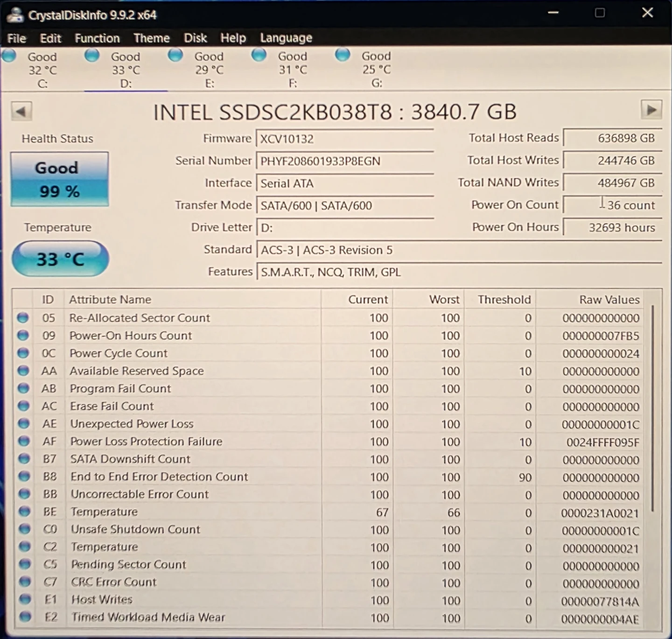This screenshot has height=639, width=672.
Task: Open the Function menu
Action: coord(97,38)
